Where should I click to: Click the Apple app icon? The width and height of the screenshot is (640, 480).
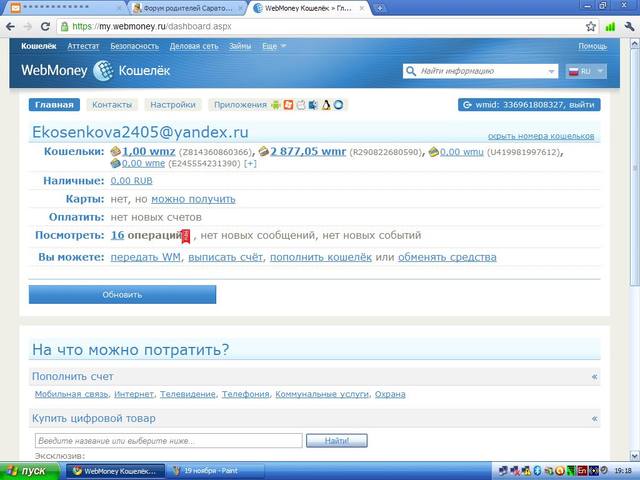(301, 105)
